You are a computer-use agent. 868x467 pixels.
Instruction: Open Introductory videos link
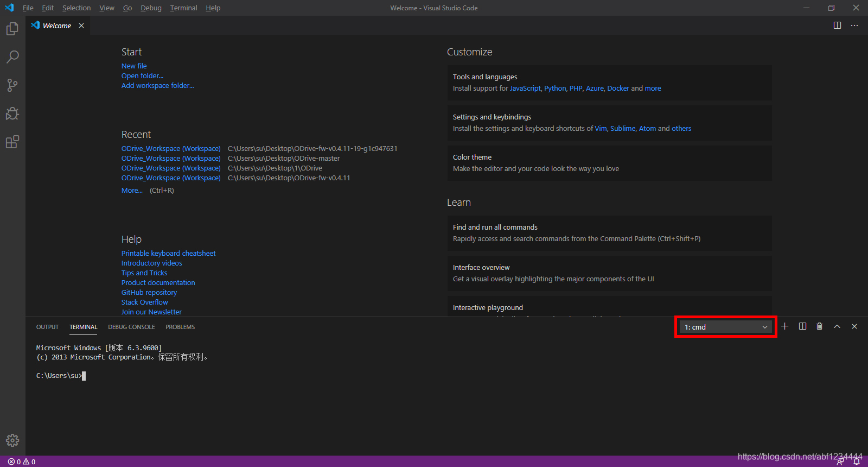pyautogui.click(x=151, y=263)
